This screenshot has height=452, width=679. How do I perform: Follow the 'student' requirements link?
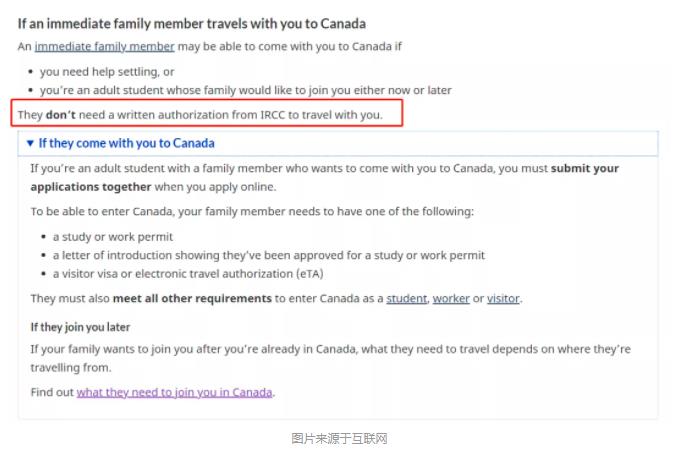click(x=406, y=299)
